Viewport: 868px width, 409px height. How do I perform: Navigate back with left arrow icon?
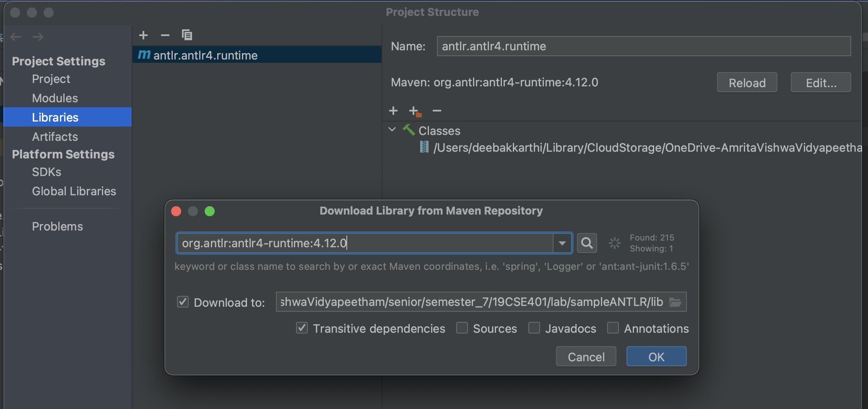pyautogui.click(x=16, y=37)
